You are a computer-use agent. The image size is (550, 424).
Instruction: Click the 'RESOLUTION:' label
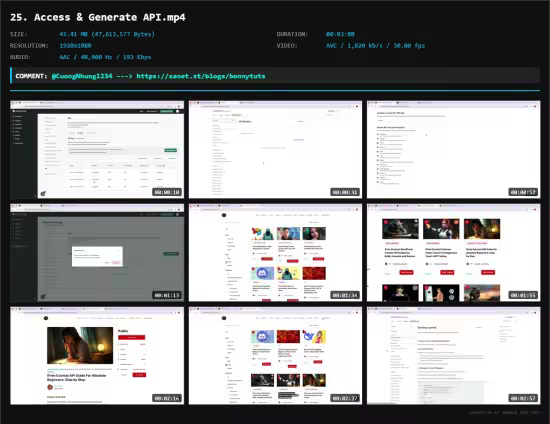(29, 46)
